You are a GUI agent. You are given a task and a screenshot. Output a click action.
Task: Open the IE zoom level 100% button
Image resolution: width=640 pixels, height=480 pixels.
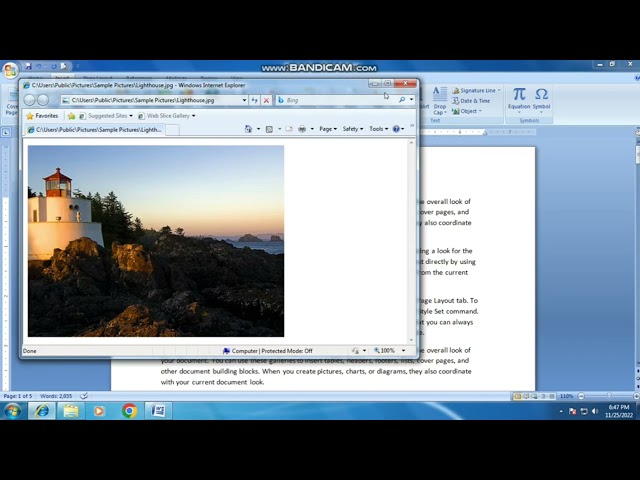[385, 351]
